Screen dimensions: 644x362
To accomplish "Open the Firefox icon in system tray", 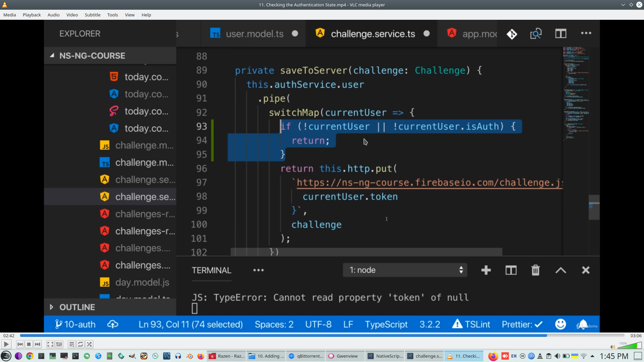I will (x=493, y=356).
